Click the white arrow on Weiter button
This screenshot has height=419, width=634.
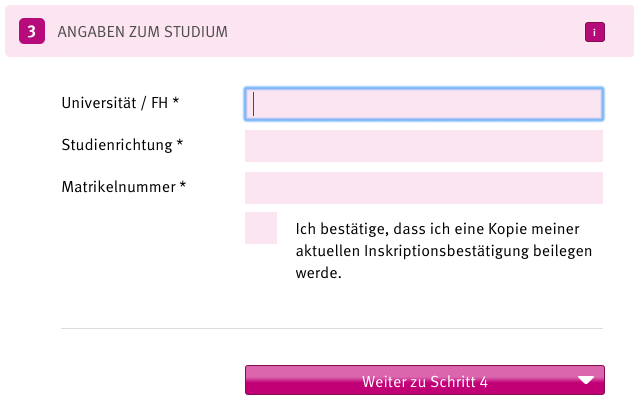(586, 381)
